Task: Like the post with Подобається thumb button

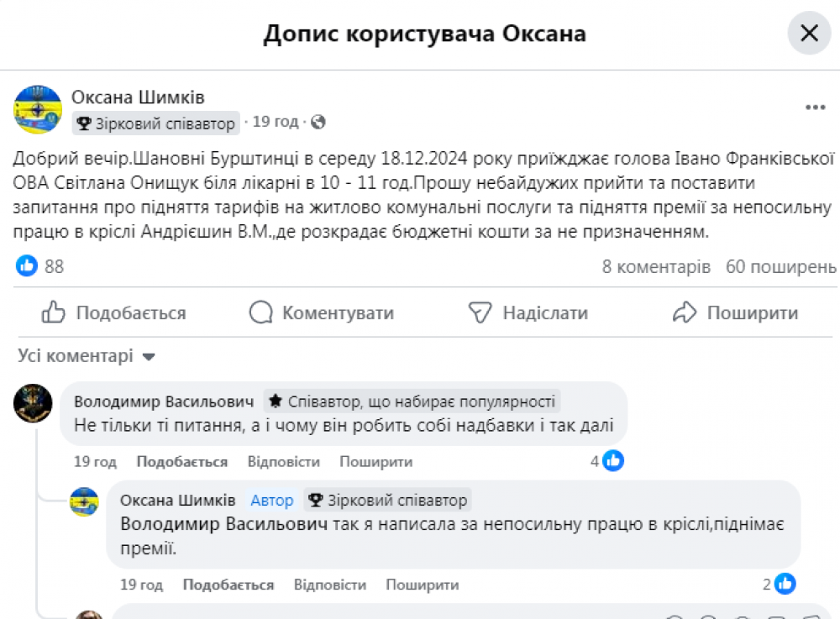Action: pyautogui.click(x=113, y=313)
